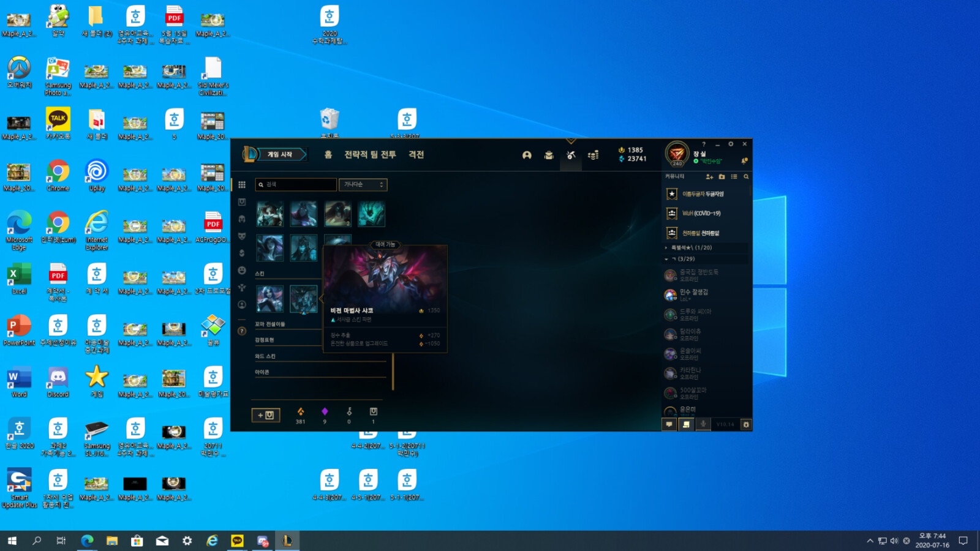This screenshot has height=551, width=980.
Task: Toggle the voice microphone button
Action: click(703, 424)
